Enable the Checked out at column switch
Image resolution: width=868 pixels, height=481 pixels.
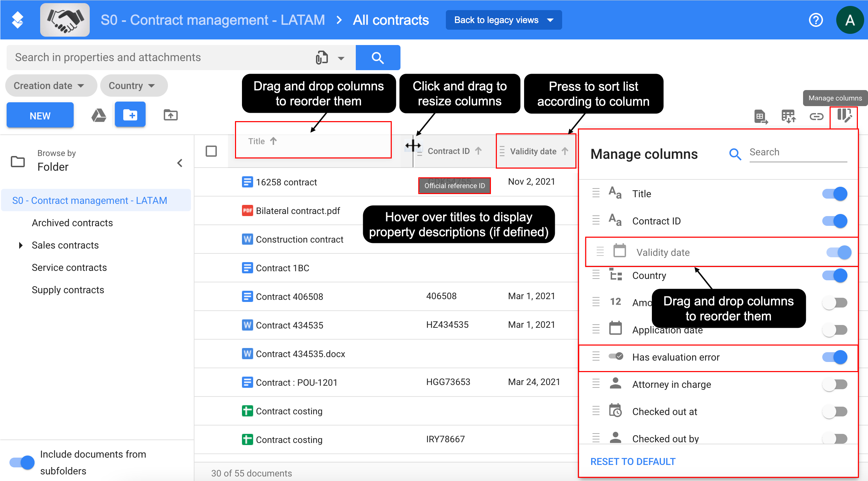click(x=835, y=412)
